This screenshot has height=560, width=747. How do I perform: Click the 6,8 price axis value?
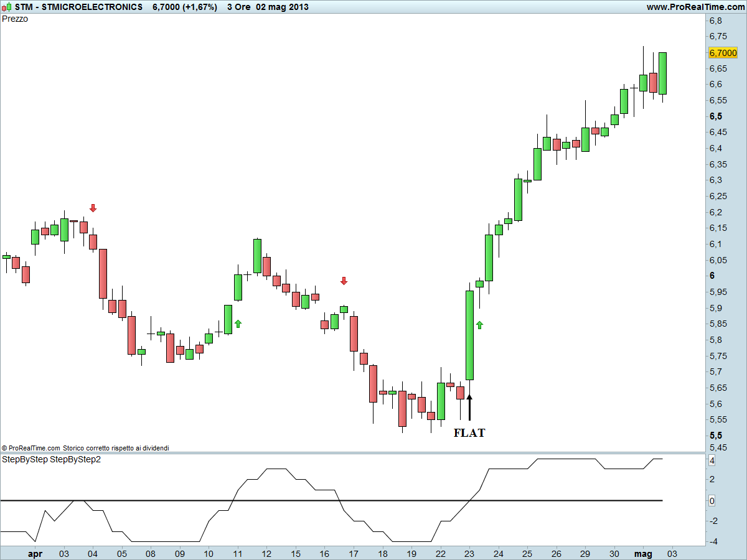click(715, 21)
